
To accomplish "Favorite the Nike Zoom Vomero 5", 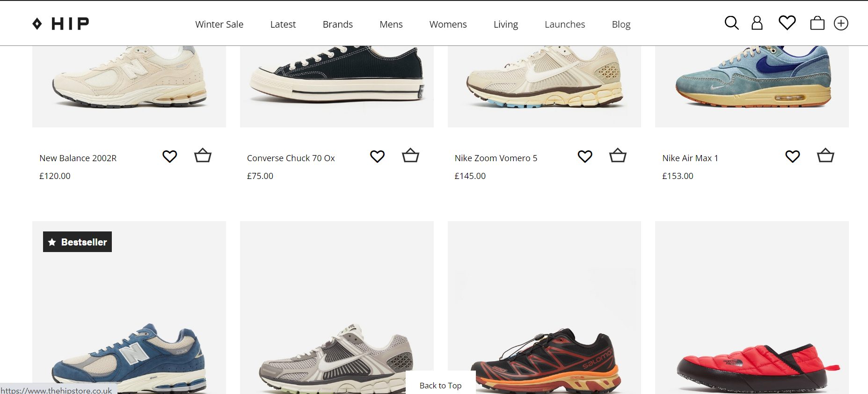I will pyautogui.click(x=585, y=156).
